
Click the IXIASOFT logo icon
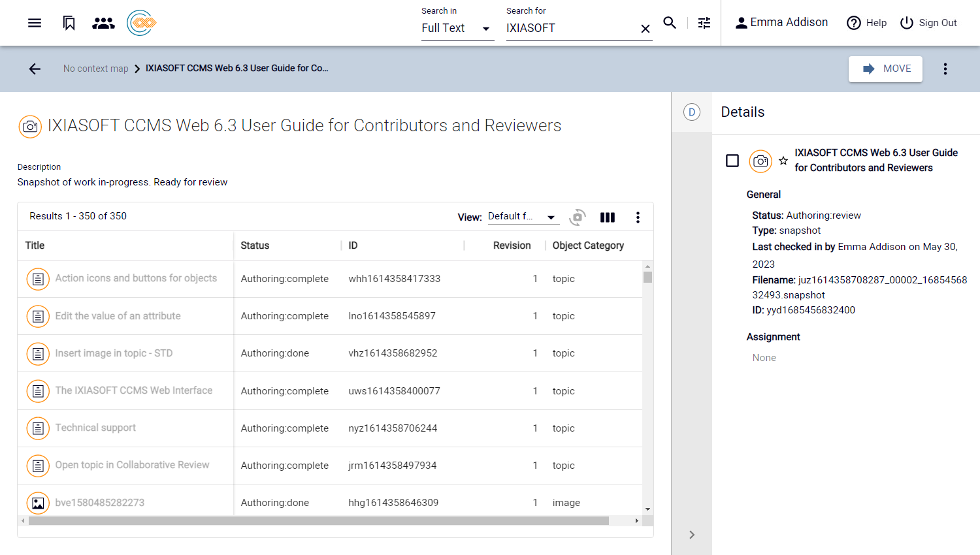point(142,23)
